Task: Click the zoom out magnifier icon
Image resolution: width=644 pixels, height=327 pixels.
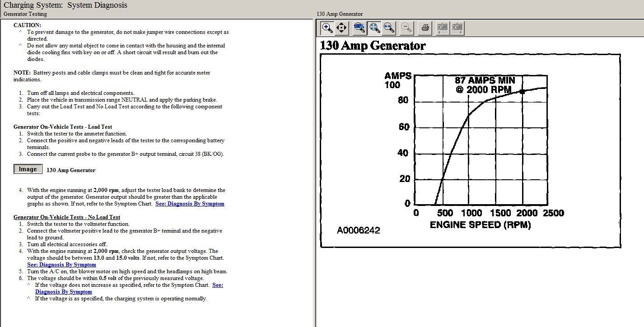Action: 406,28
